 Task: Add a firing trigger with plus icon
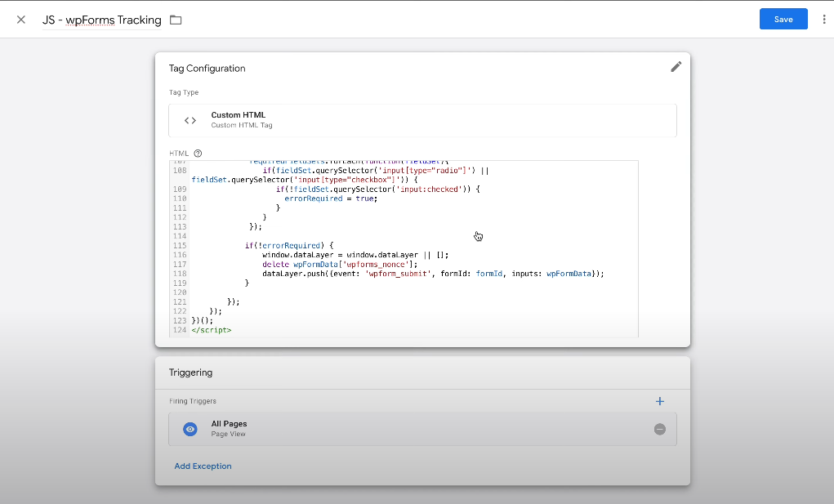659,401
